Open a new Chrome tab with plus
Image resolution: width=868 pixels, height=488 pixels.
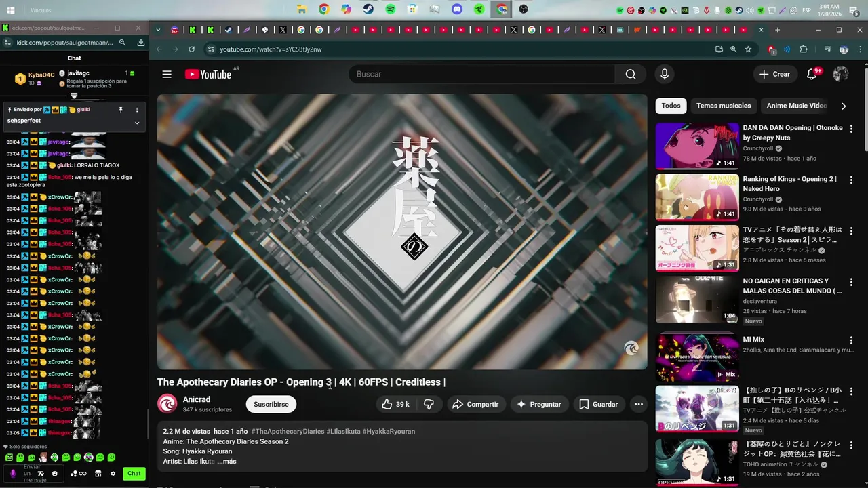(x=777, y=30)
